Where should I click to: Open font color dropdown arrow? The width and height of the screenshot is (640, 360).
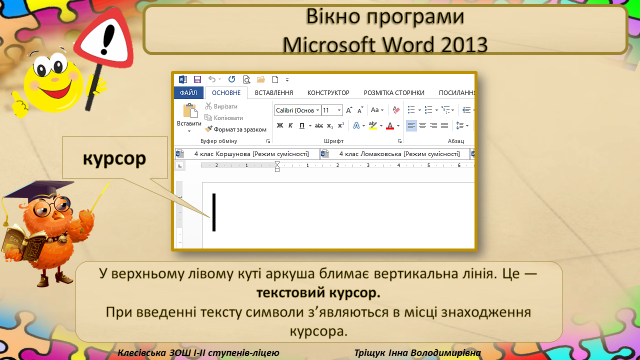398,126
